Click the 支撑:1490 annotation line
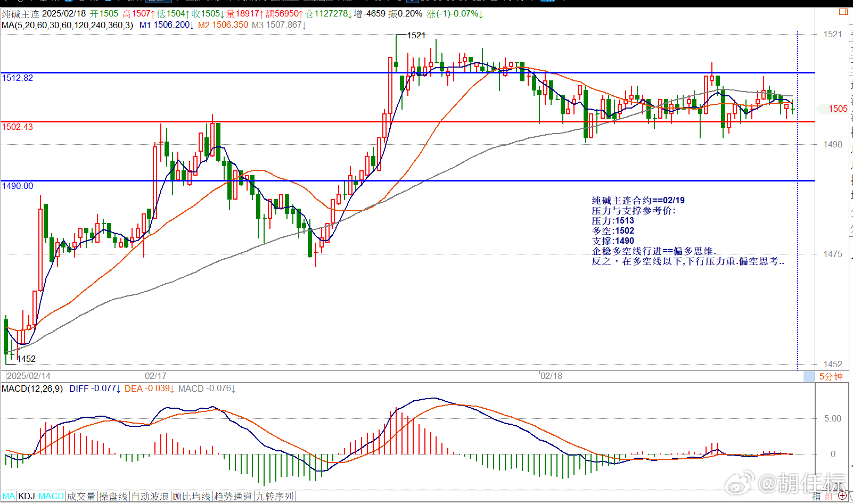The height and width of the screenshot is (504, 853). 613,241
